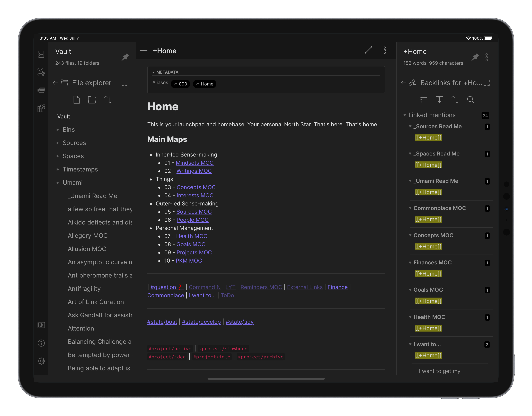The image size is (532, 416).
Task: Open the Allegory MOC file in the explorer
Action: click(88, 236)
